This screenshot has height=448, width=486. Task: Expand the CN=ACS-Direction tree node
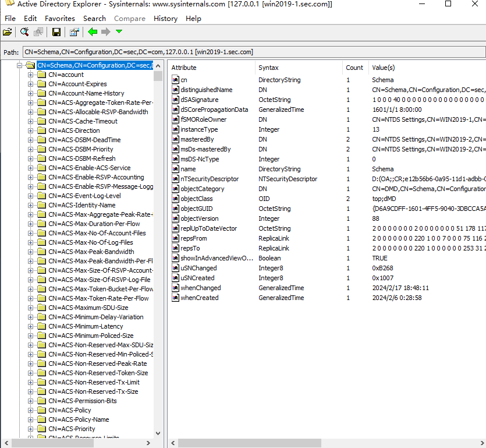pos(31,130)
